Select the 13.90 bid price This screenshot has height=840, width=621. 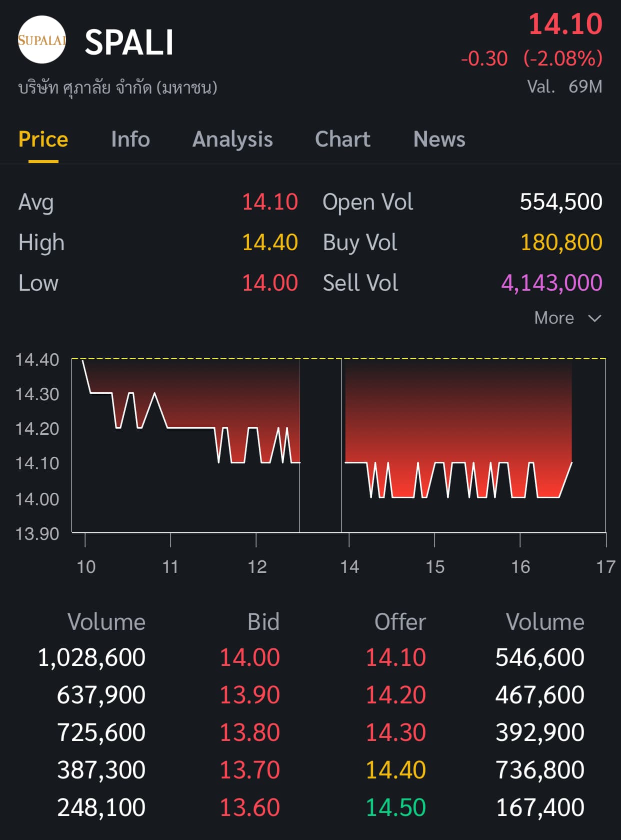(250, 695)
